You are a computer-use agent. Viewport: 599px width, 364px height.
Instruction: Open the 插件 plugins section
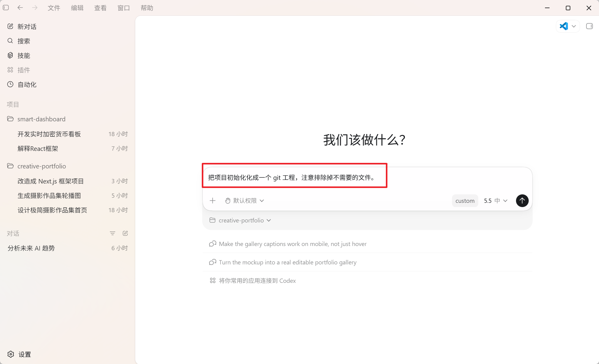tap(68, 70)
